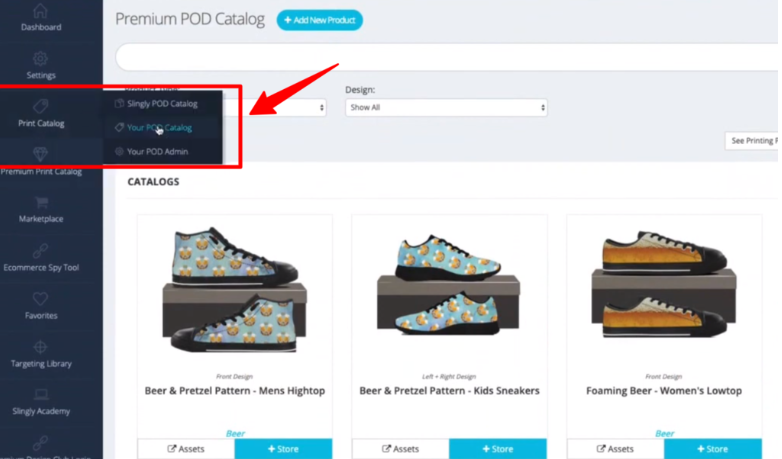The height and width of the screenshot is (459, 782).
Task: Open Settings gear icon in sidebar
Action: 40,58
